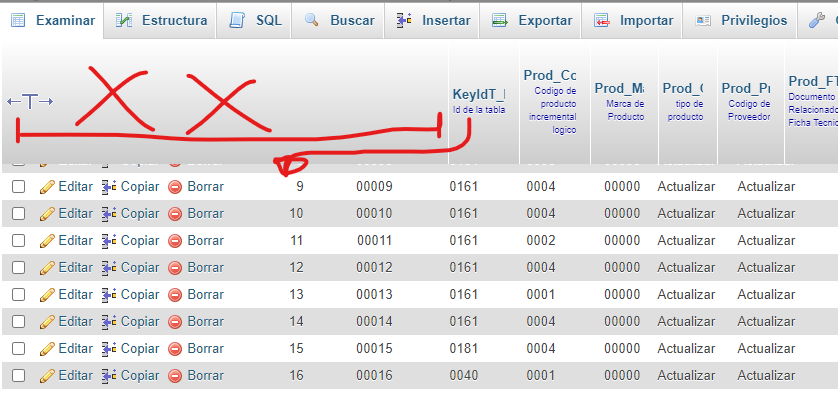Screen dimensions: 838x395
Task: Click the cell value 00014
Action: pos(374,321)
